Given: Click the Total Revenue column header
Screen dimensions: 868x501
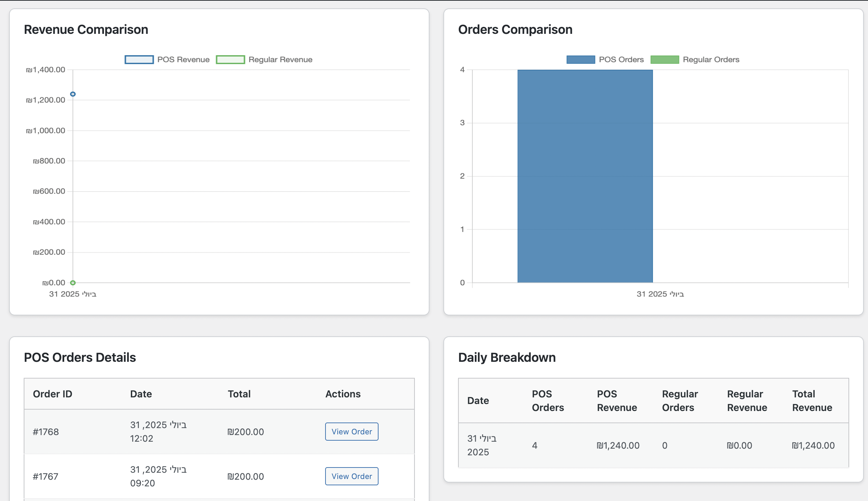Looking at the screenshot, I should click(x=812, y=401).
